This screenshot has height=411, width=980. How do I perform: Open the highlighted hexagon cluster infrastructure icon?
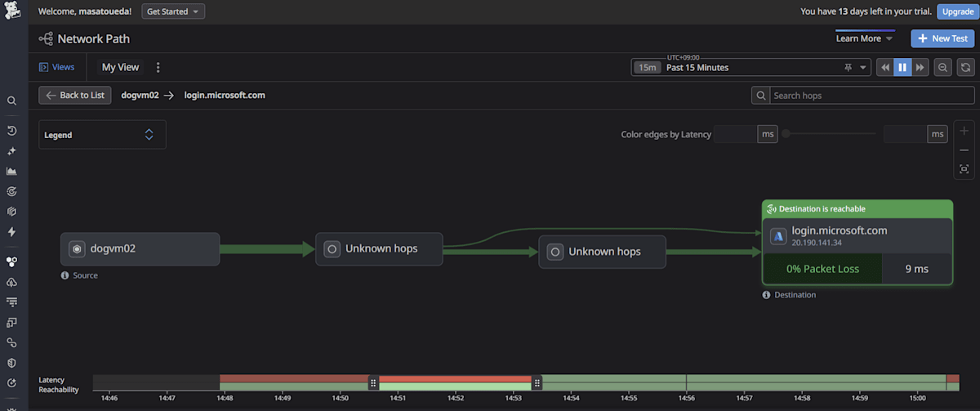coord(12,261)
